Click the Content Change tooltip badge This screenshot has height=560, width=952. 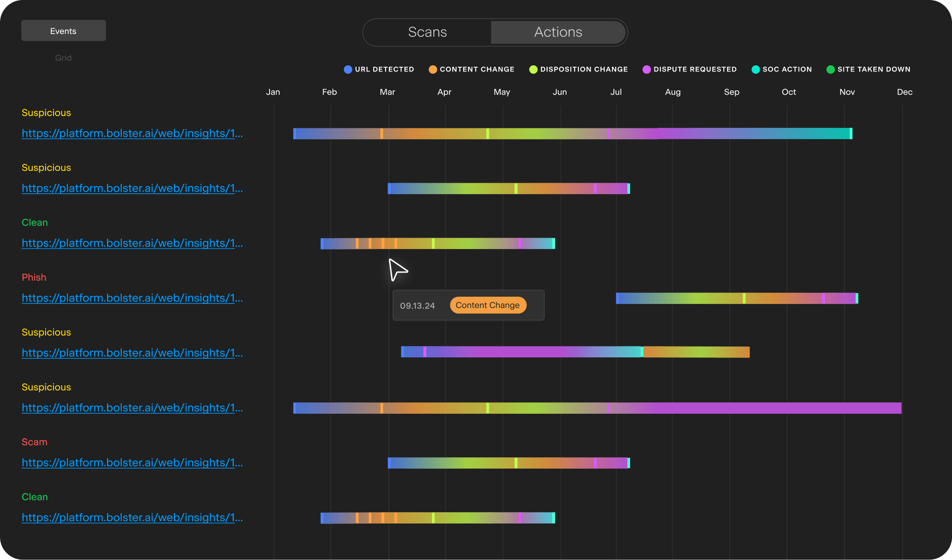(x=487, y=305)
